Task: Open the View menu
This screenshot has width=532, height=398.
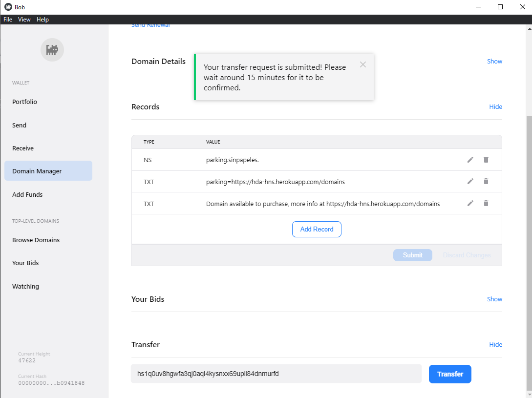Action: point(24,20)
